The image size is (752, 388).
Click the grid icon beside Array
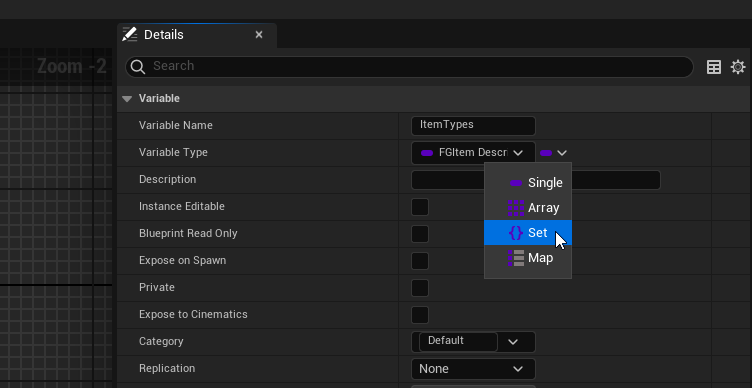(516, 208)
